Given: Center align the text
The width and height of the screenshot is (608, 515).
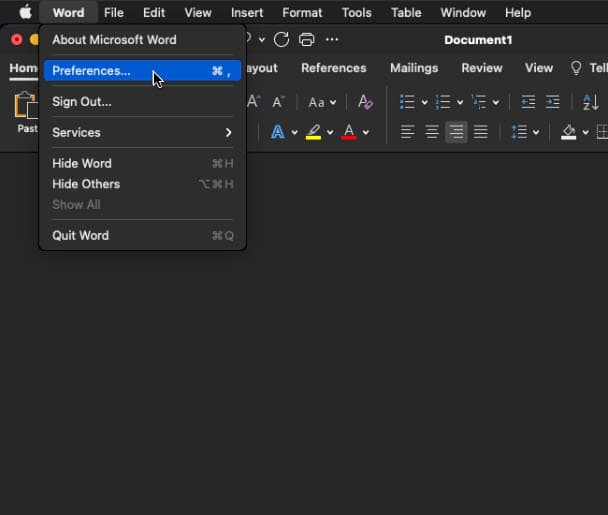Looking at the screenshot, I should [x=432, y=132].
